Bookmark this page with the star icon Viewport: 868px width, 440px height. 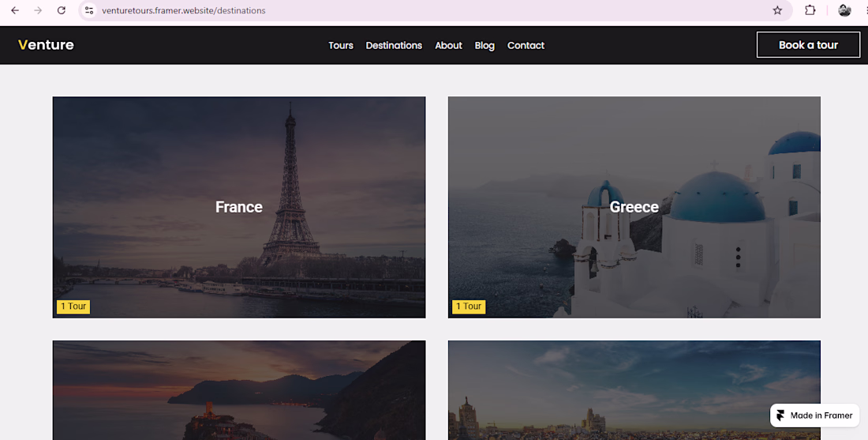click(777, 10)
